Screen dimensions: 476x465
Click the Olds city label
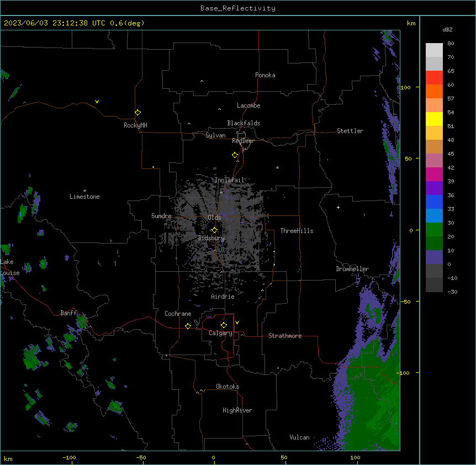point(214,218)
